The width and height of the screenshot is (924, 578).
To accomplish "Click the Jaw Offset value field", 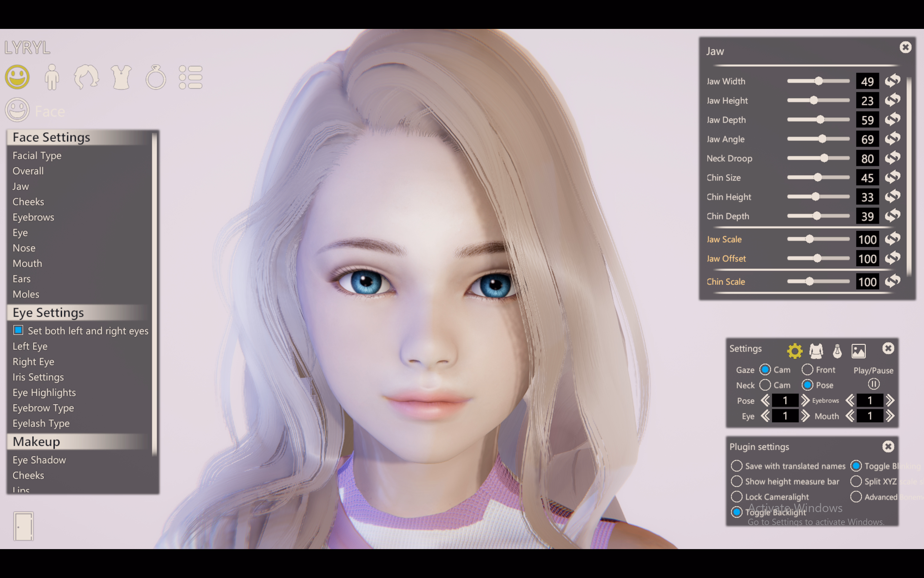I will click(x=867, y=259).
